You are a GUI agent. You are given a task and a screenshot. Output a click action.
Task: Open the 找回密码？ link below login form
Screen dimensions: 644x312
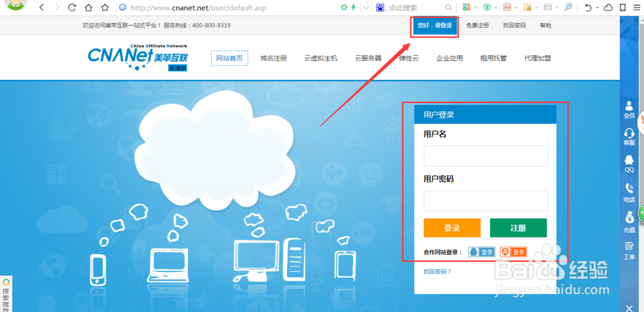click(x=437, y=271)
